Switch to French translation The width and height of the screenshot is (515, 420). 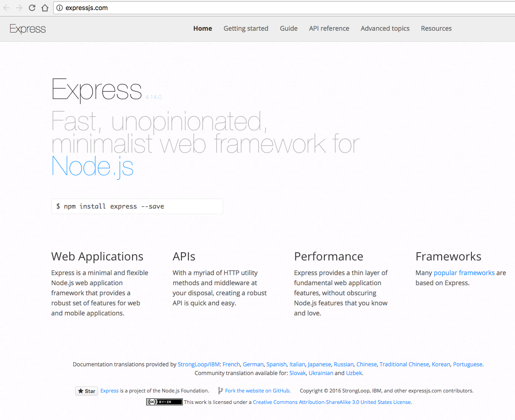tap(231, 364)
